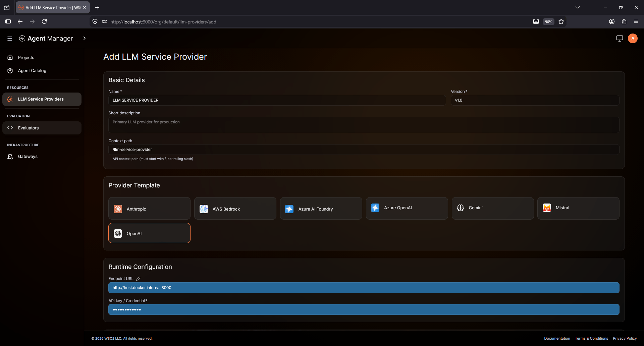This screenshot has height=346, width=644.
Task: Expand the list all tabs dropdown
Action: (578, 7)
